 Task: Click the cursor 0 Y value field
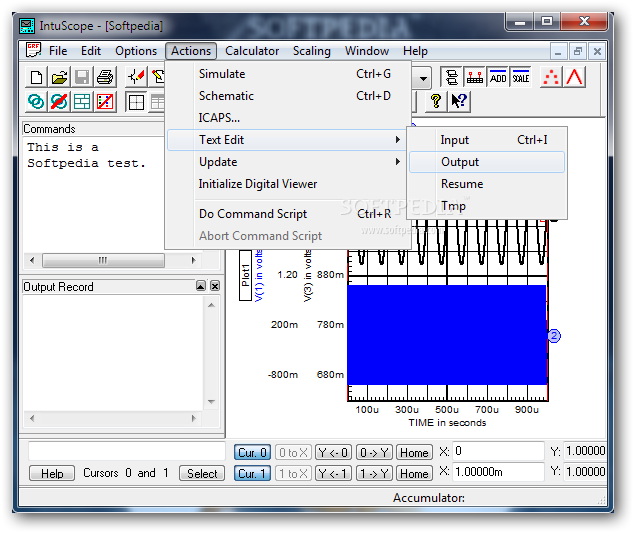[585, 451]
